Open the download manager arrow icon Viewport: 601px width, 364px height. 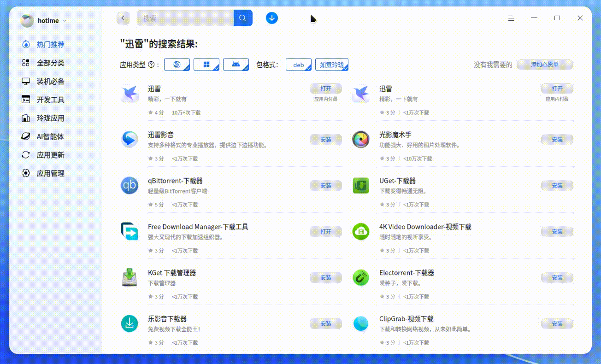click(x=272, y=18)
